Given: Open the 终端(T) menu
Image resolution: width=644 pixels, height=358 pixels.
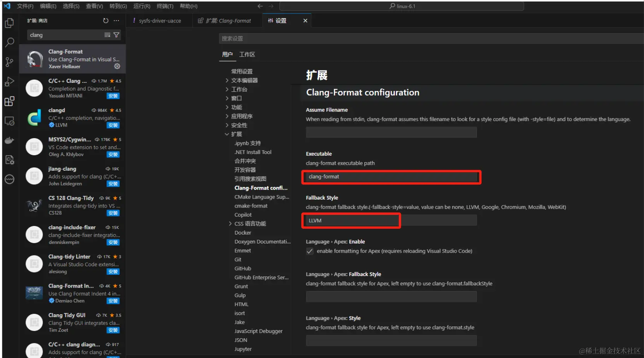Looking at the screenshot, I should coord(165,6).
